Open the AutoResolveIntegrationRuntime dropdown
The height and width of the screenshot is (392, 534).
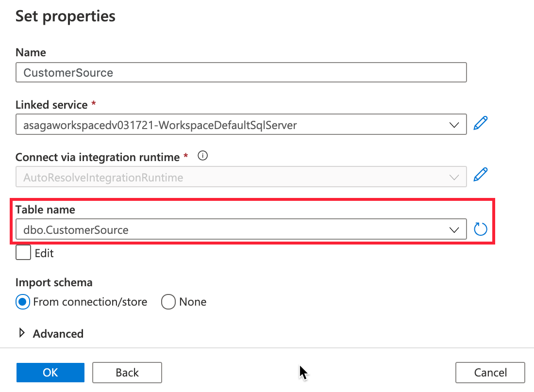pyautogui.click(x=241, y=177)
